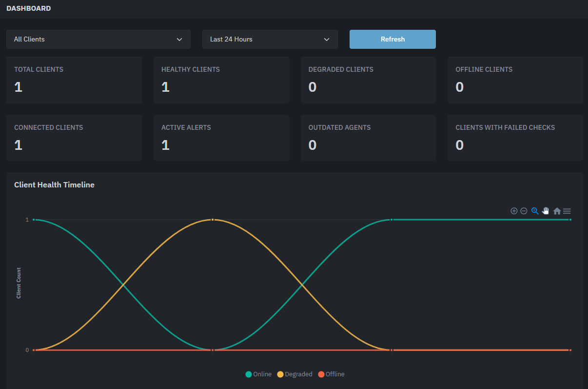The width and height of the screenshot is (588, 389).
Task: Open the All Clients dropdown
Action: point(98,39)
